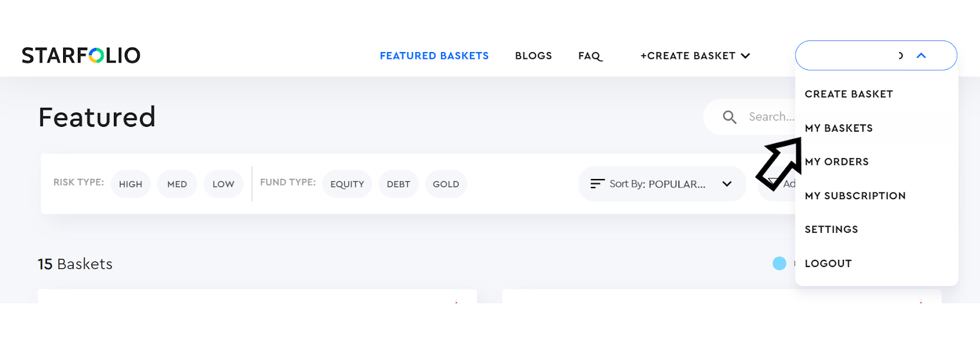Toggle the MED risk type filter
The width and height of the screenshot is (980, 340).
coord(177,184)
